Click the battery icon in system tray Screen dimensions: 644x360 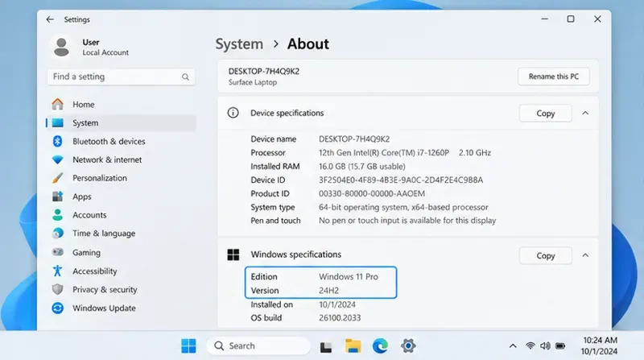[x=560, y=346]
